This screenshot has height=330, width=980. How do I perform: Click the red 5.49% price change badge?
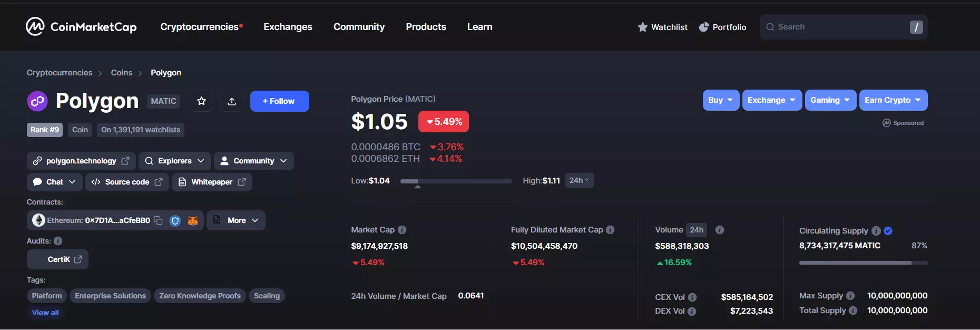(x=444, y=122)
